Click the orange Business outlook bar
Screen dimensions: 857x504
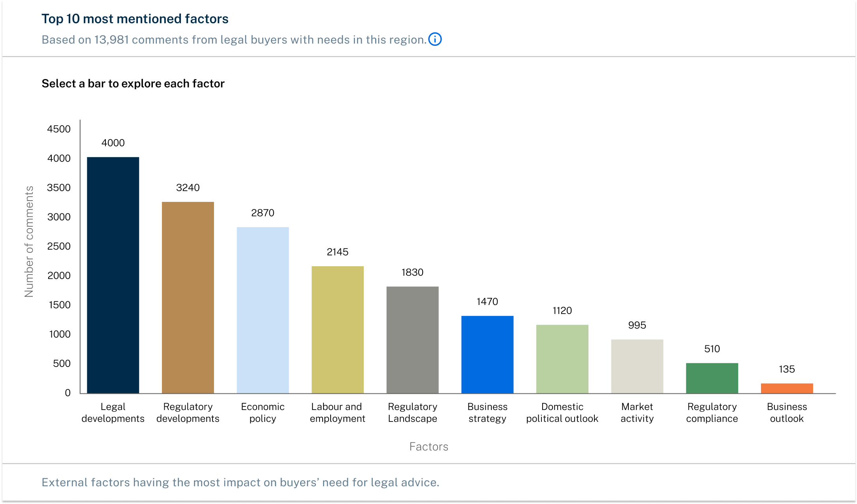(x=787, y=388)
